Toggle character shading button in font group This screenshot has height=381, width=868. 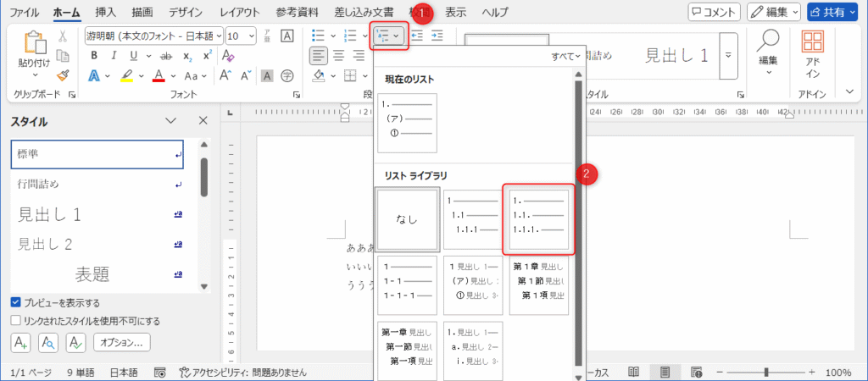(x=266, y=75)
